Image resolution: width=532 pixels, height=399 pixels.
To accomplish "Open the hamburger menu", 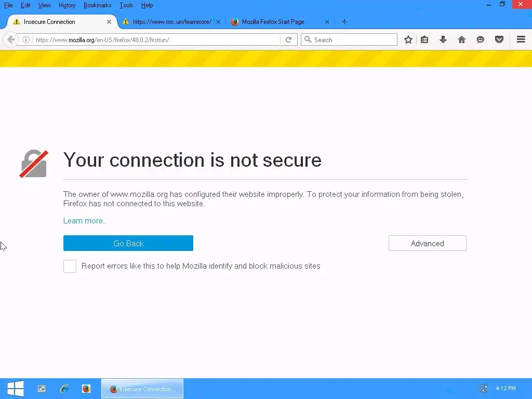I will (521, 39).
